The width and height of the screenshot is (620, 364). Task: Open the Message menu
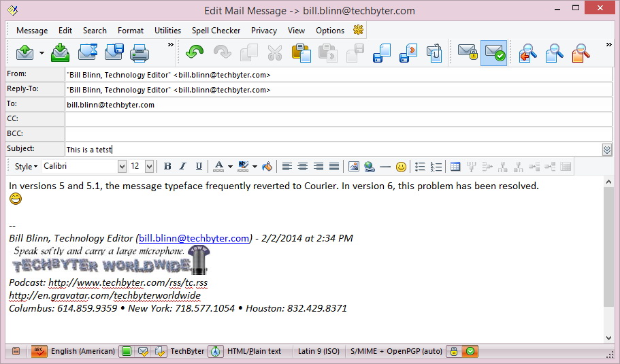point(32,31)
